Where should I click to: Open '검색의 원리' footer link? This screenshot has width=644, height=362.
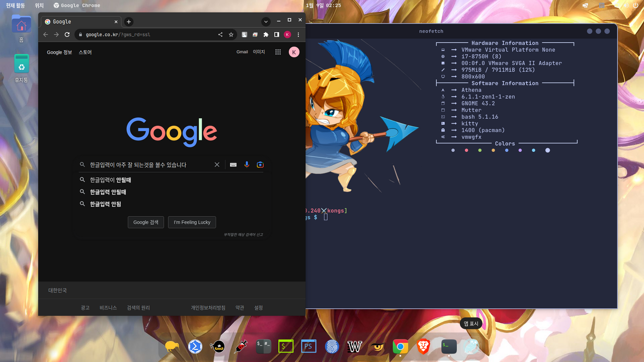click(x=138, y=308)
